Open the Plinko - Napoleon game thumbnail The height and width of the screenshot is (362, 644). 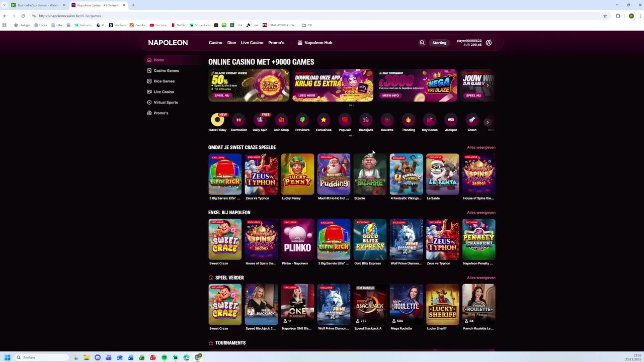click(x=297, y=239)
